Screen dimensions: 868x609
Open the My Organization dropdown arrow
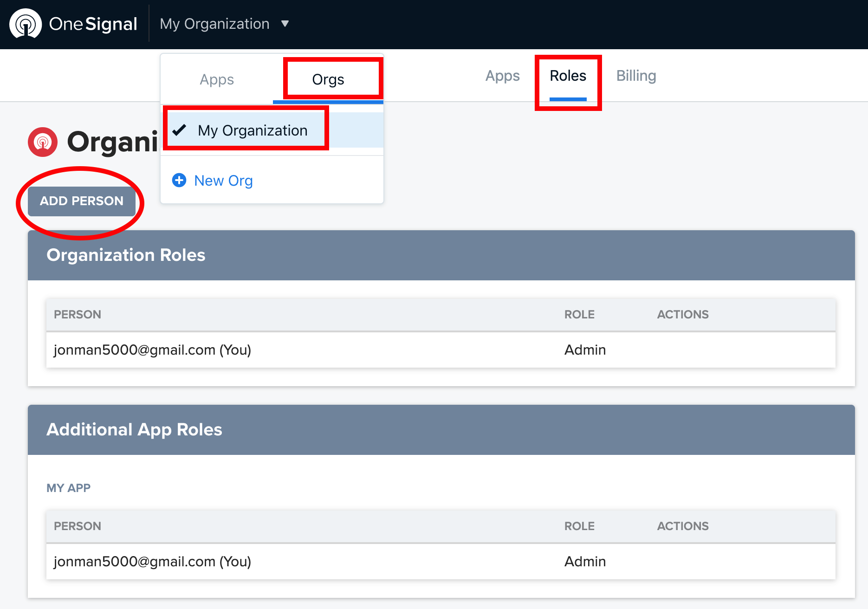point(285,24)
